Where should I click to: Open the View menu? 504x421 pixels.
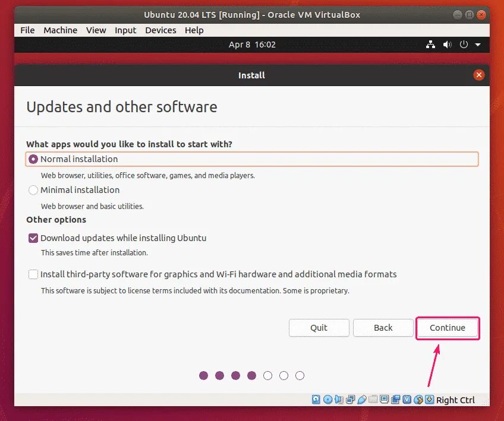click(x=96, y=30)
